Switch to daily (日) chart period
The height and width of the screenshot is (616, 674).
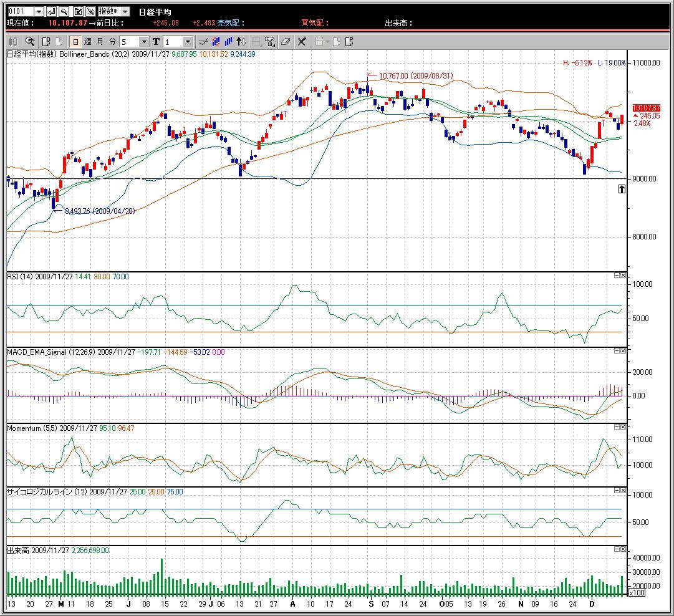click(75, 42)
